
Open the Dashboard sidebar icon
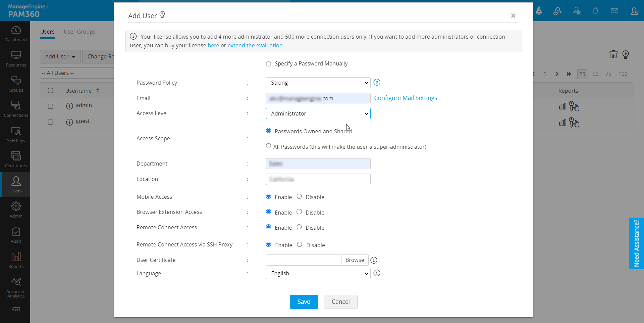point(16,34)
